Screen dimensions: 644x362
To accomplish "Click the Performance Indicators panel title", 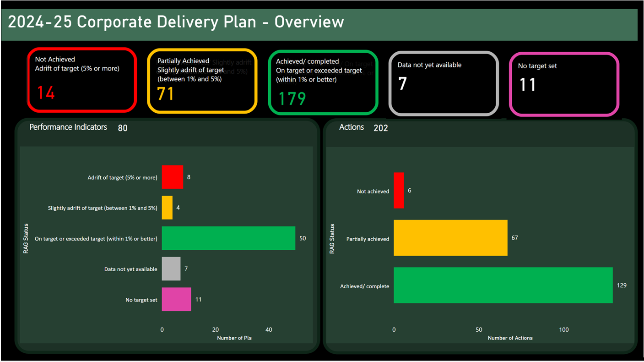I will tap(68, 127).
